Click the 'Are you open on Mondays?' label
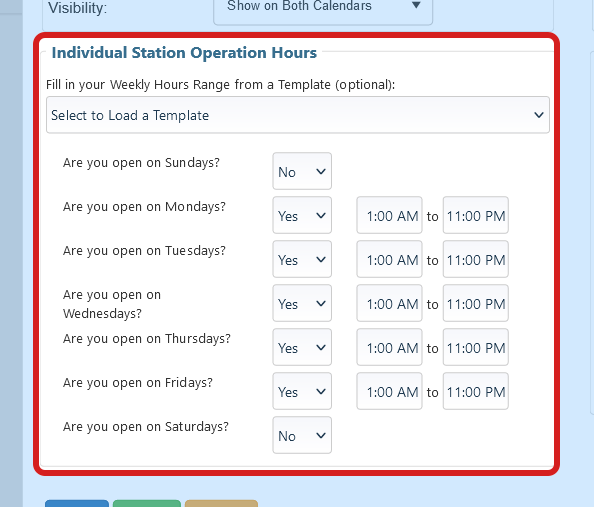This screenshot has width=594, height=507. click(x=144, y=207)
